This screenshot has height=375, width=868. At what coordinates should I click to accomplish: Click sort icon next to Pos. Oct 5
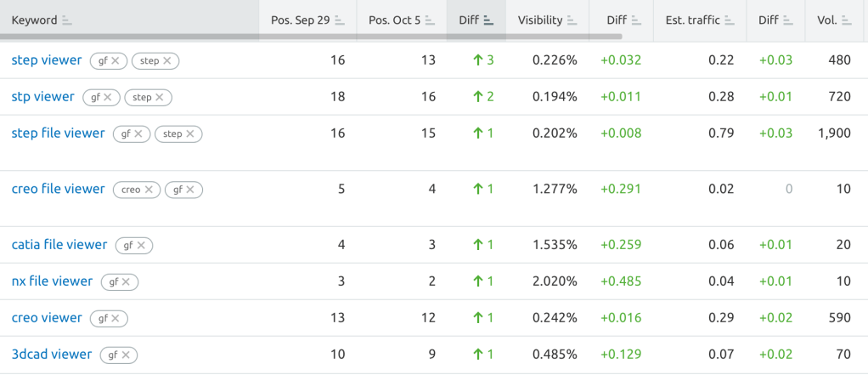coord(431,20)
